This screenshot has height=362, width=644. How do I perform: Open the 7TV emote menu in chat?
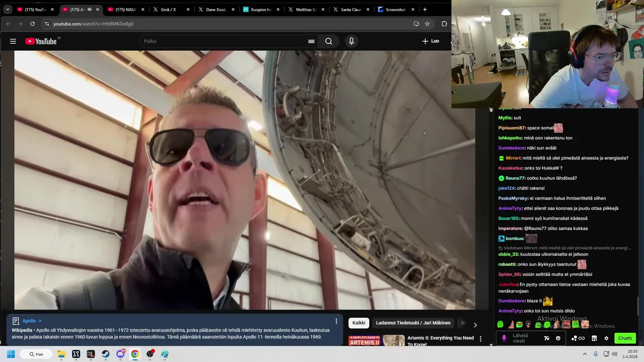(x=547, y=338)
